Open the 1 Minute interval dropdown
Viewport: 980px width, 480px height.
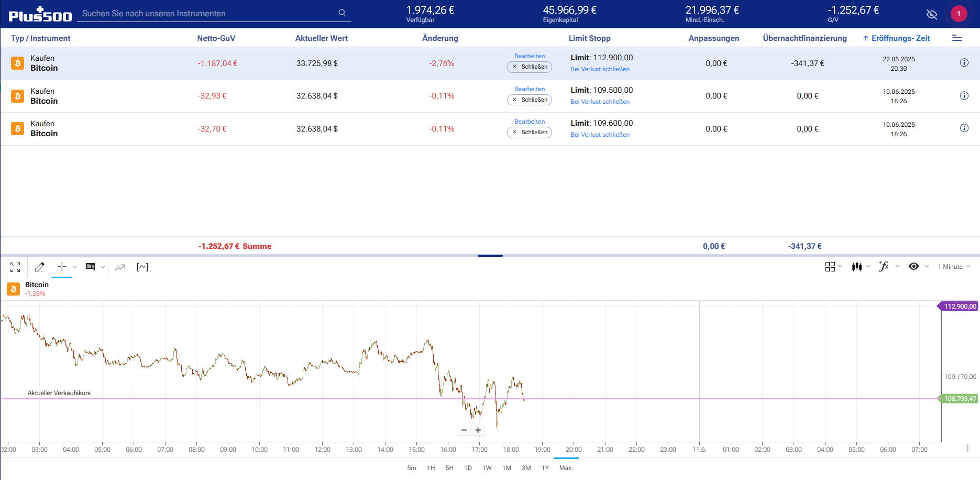click(x=954, y=267)
